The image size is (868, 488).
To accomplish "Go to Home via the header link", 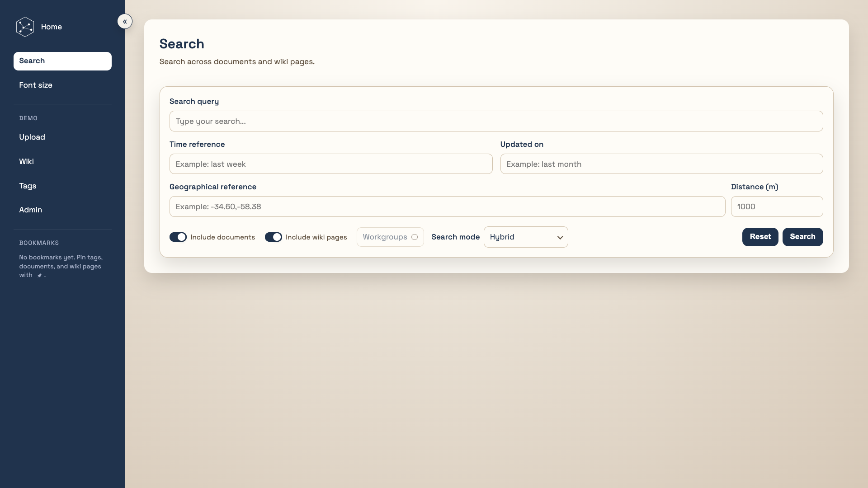I will coord(51,27).
